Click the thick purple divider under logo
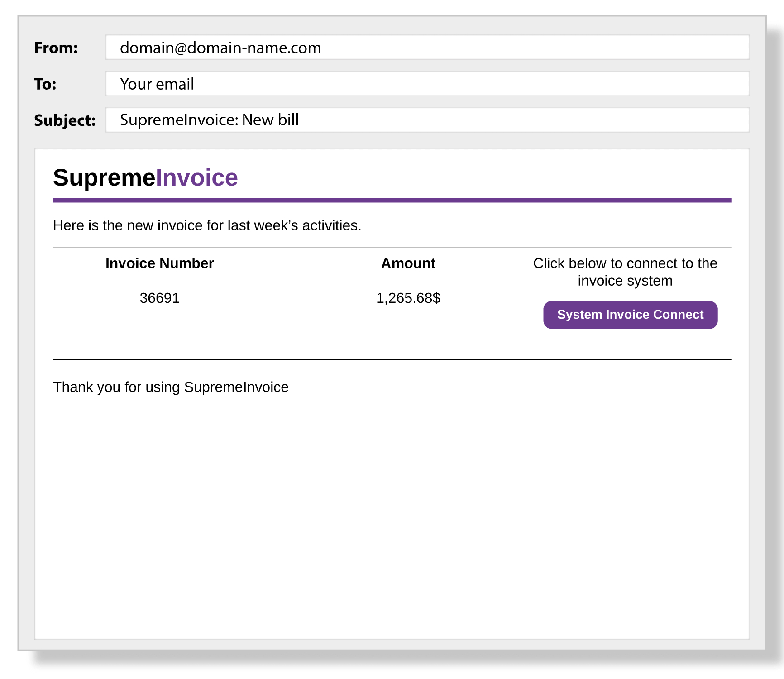Image resolution: width=784 pixels, height=679 pixels. 392,200
